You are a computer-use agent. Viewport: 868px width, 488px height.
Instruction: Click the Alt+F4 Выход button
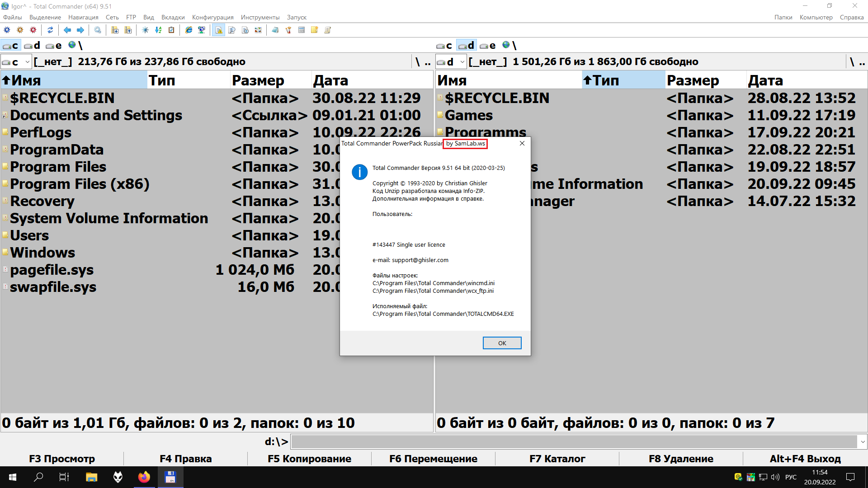[x=805, y=459]
